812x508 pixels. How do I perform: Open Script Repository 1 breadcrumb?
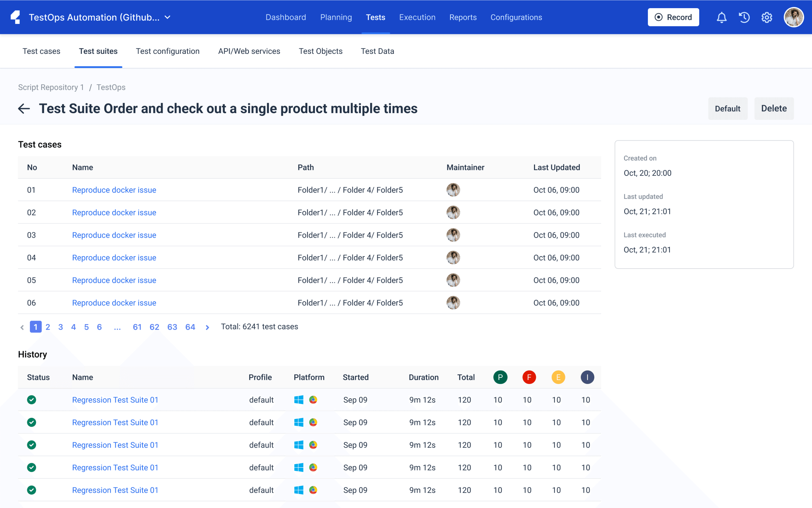tap(51, 87)
